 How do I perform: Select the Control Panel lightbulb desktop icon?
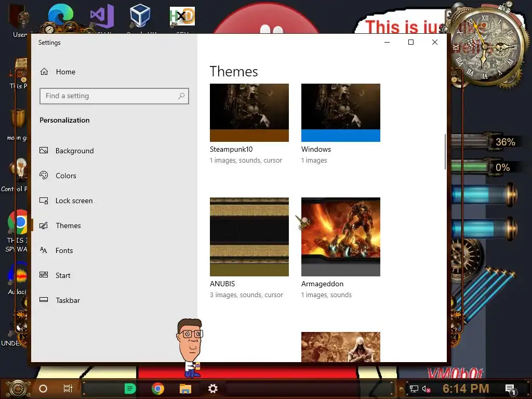click(x=19, y=170)
